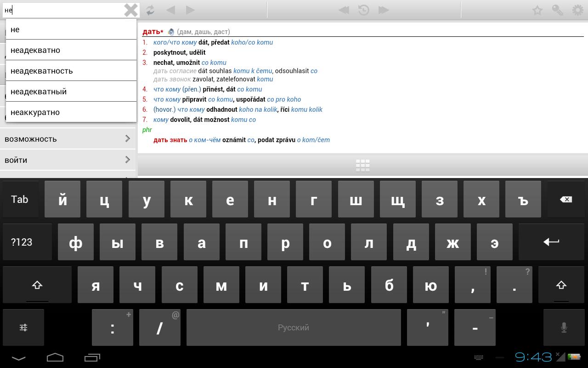
Task: Switch to ?123 symbols keyboard
Action: click(27, 242)
